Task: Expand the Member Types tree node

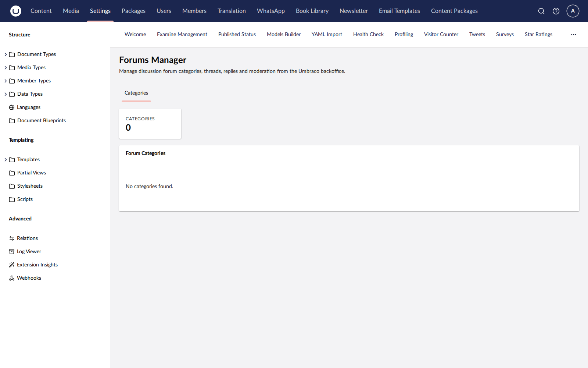Action: 6,81
